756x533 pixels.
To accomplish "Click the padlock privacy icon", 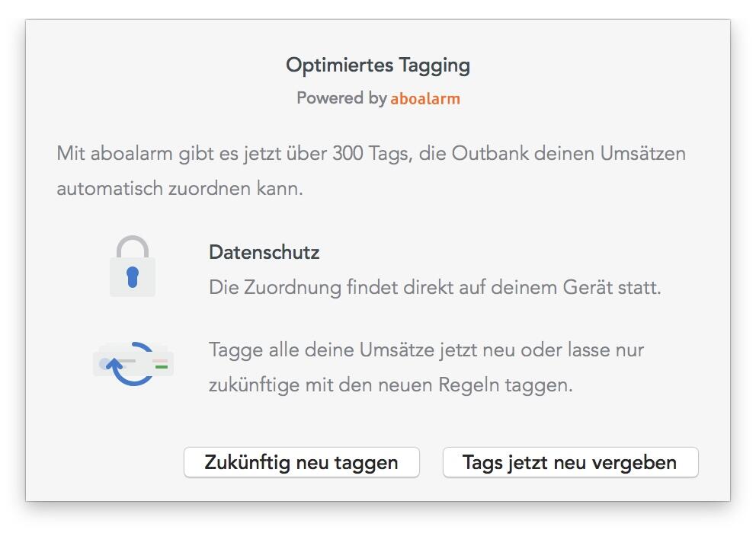I will (x=133, y=266).
